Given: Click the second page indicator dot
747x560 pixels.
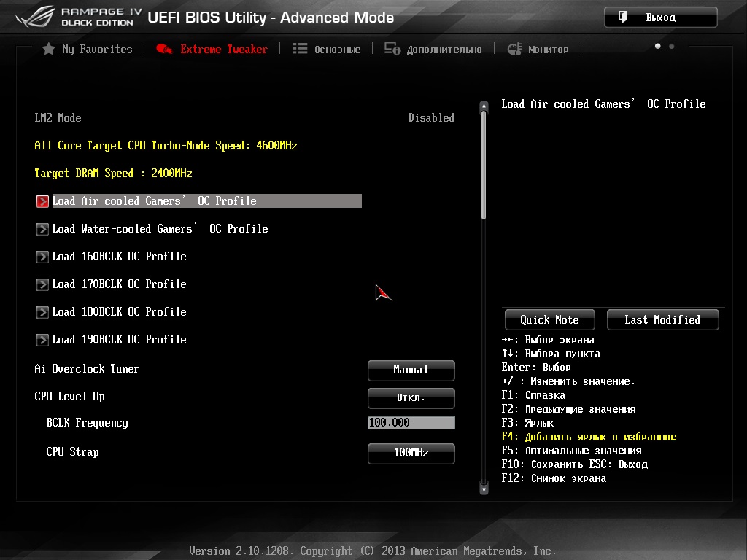Looking at the screenshot, I should pyautogui.click(x=672, y=46).
